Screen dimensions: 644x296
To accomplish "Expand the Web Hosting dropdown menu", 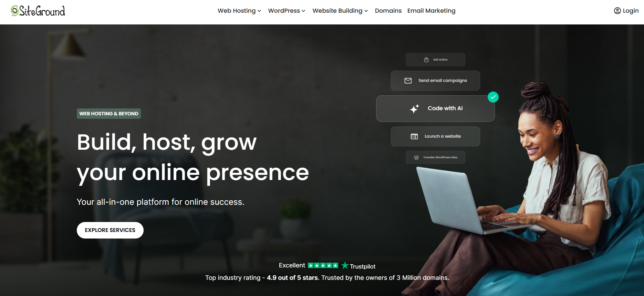I will pos(239,11).
